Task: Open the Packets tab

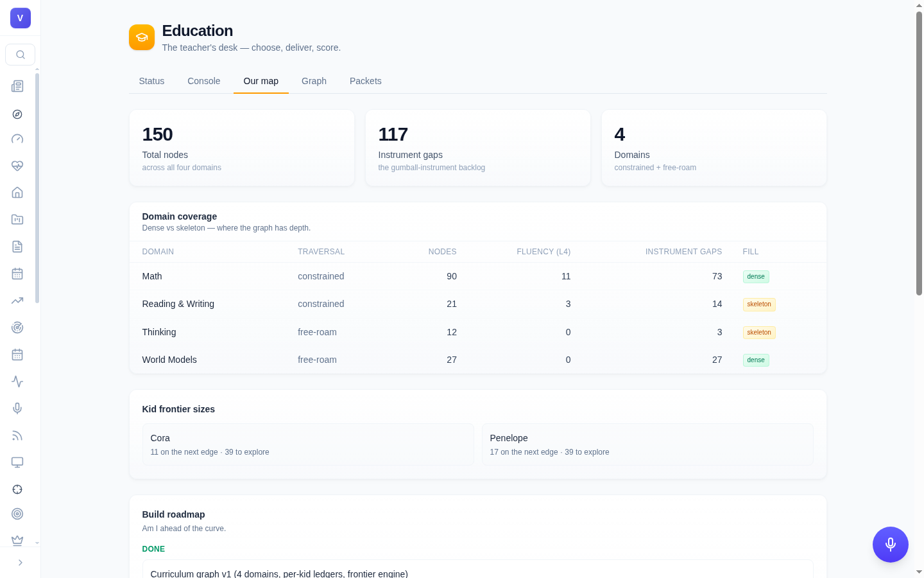Action: pyautogui.click(x=366, y=81)
